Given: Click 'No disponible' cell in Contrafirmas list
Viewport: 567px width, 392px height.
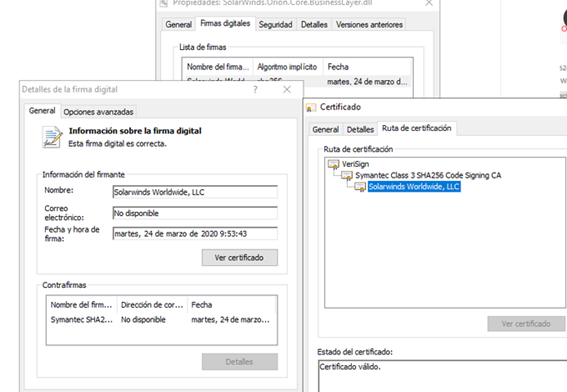Looking at the screenshot, I should [143, 320].
